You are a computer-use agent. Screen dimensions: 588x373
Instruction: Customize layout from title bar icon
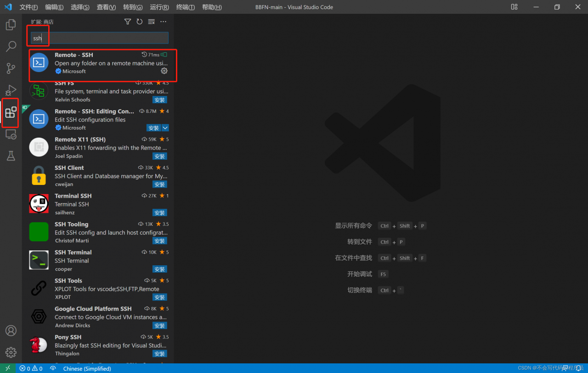[514, 7]
